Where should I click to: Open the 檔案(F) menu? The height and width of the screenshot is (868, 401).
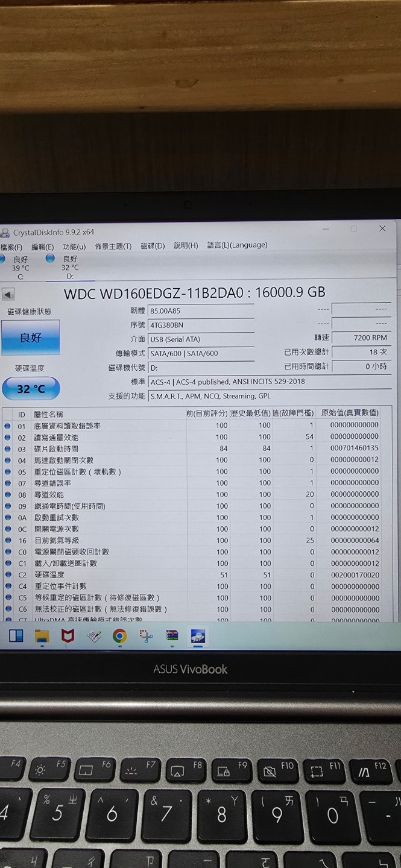[x=11, y=247]
